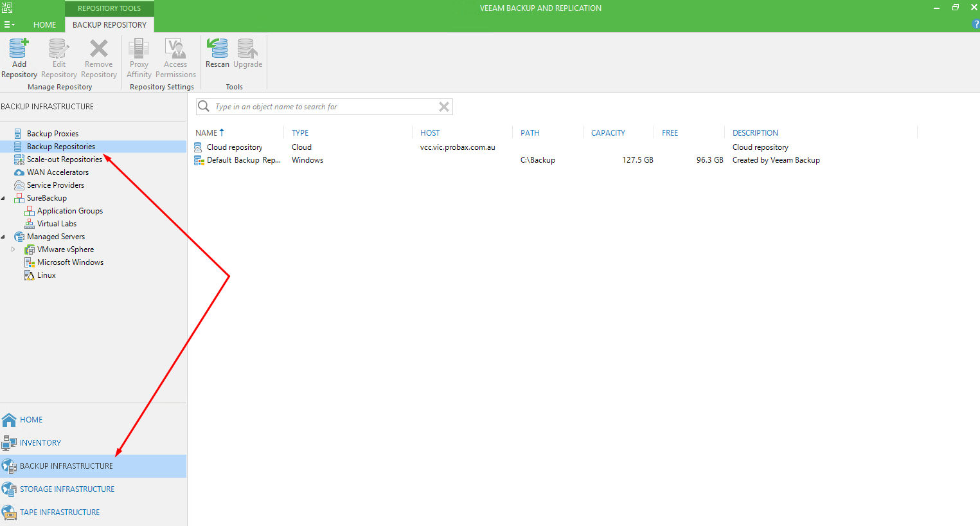
Task: Select WAN Accelerators node
Action: pos(58,172)
